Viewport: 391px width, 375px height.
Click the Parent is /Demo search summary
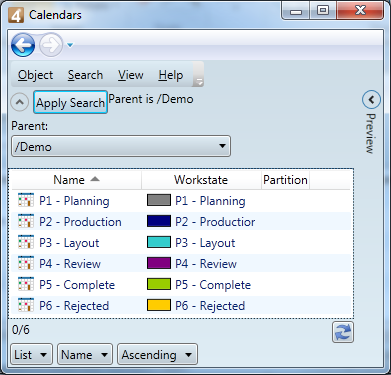click(x=151, y=99)
